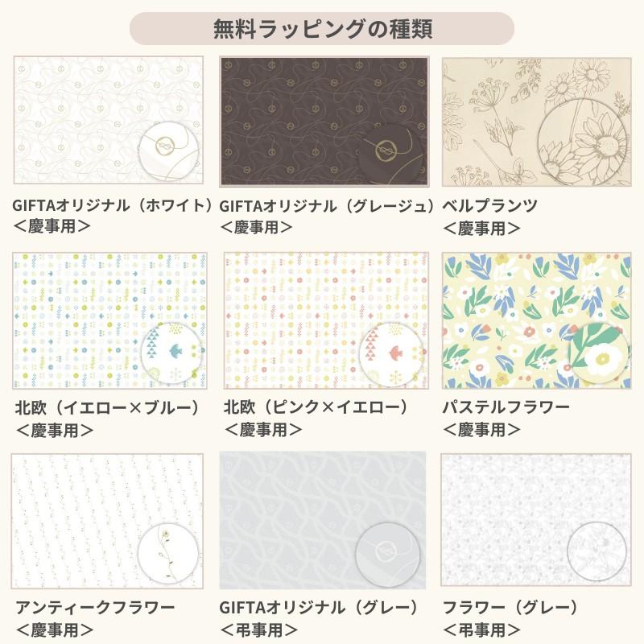Viewport: 644px width, 644px height.
Task: Click the pink bird magnified circle
Action: pyautogui.click(x=390, y=353)
